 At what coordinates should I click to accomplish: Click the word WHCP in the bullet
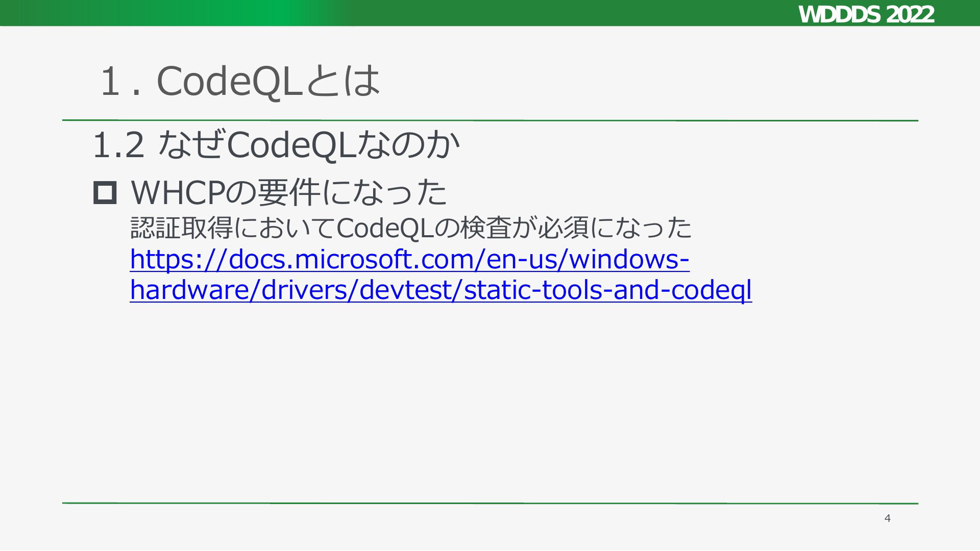pos(178,192)
